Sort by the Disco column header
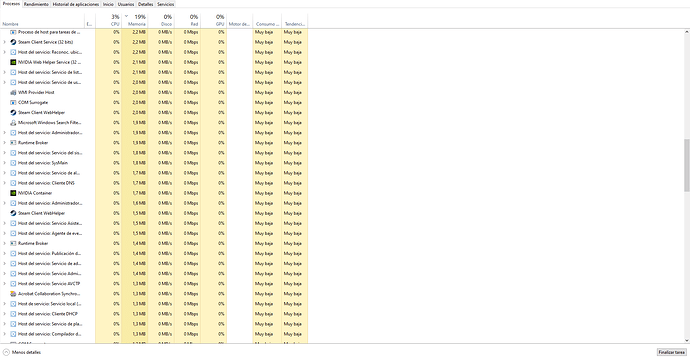690x361 pixels. point(161,20)
